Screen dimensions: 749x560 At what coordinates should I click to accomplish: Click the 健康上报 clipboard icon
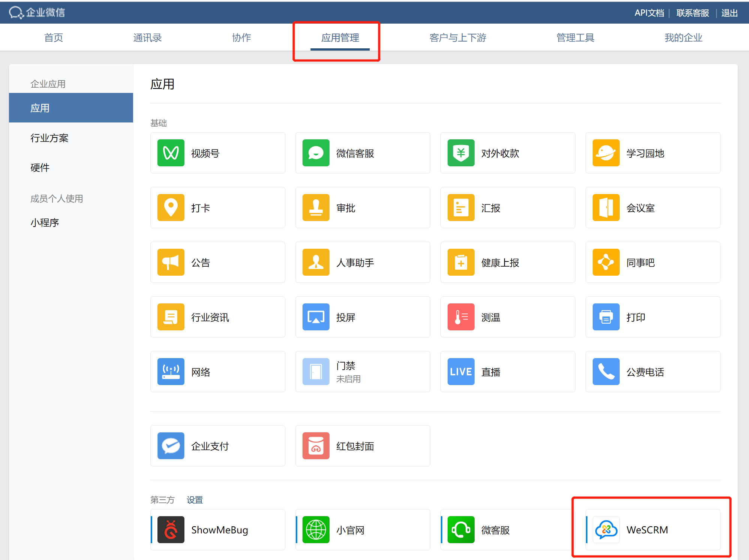click(461, 262)
